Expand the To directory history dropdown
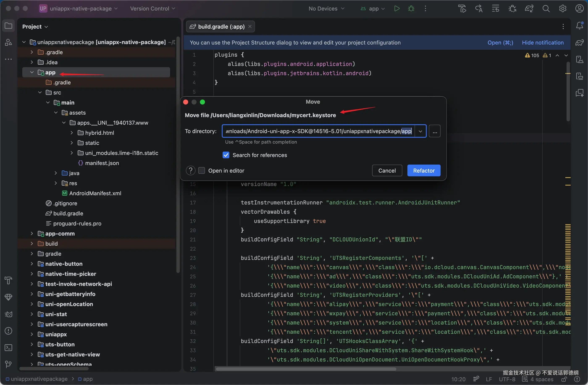The height and width of the screenshot is (385, 588). 420,131
